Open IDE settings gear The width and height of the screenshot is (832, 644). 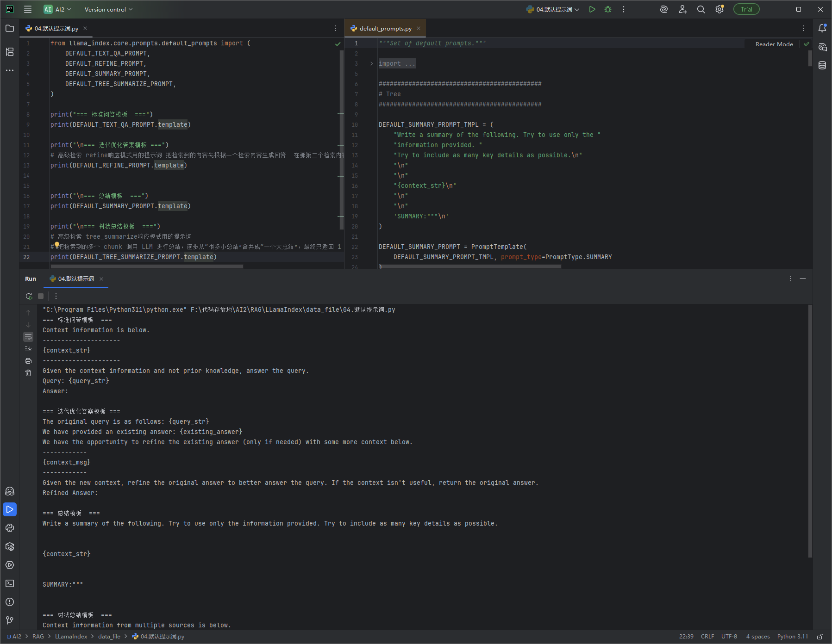point(719,9)
